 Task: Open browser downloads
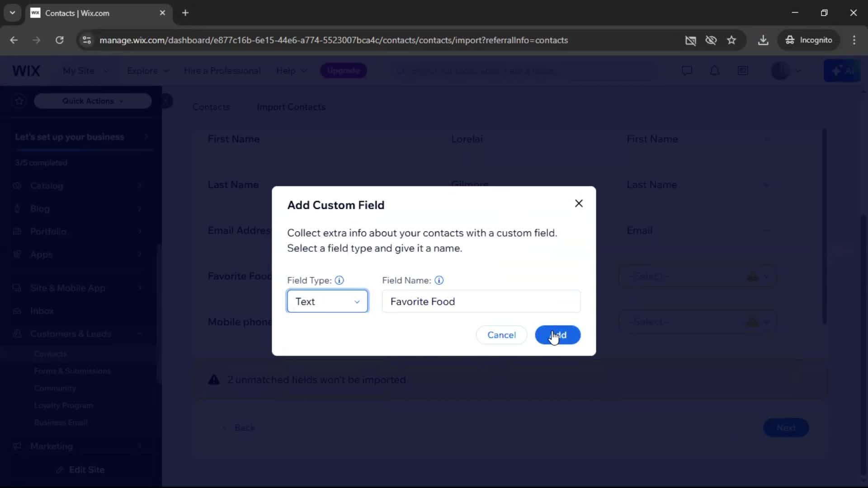(x=763, y=40)
